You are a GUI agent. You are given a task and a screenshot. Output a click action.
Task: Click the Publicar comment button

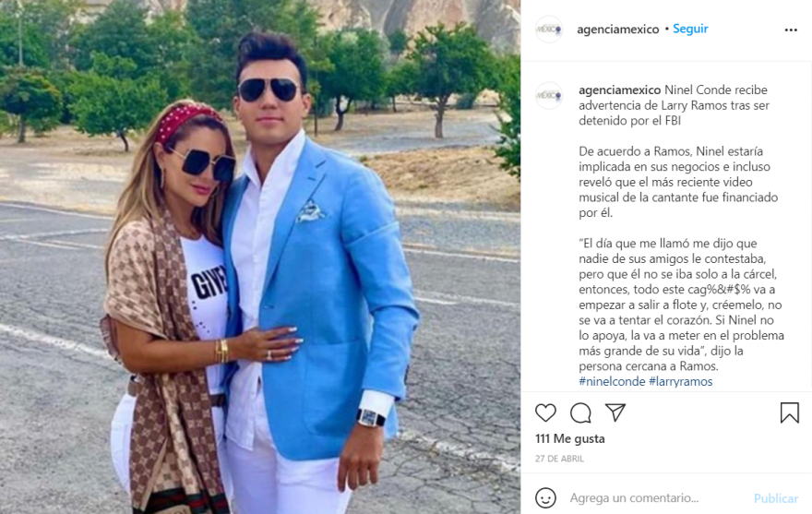click(x=776, y=498)
